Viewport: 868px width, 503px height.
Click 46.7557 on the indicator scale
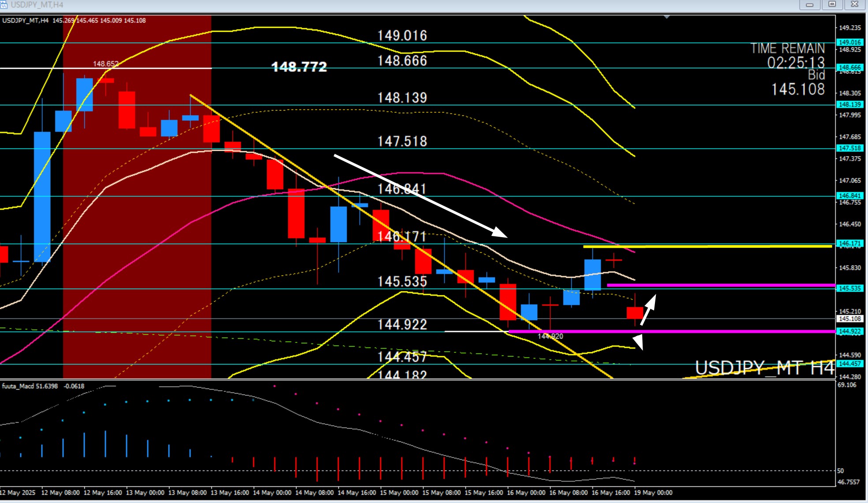pyautogui.click(x=849, y=482)
